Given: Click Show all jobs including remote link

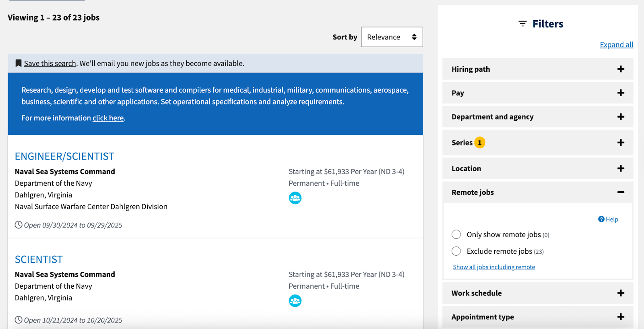Looking at the screenshot, I should coord(494,267).
